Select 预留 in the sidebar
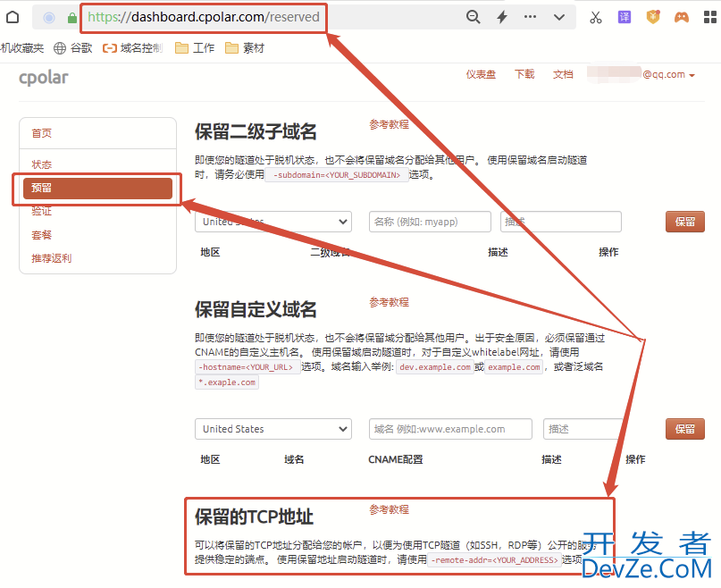 (97, 189)
